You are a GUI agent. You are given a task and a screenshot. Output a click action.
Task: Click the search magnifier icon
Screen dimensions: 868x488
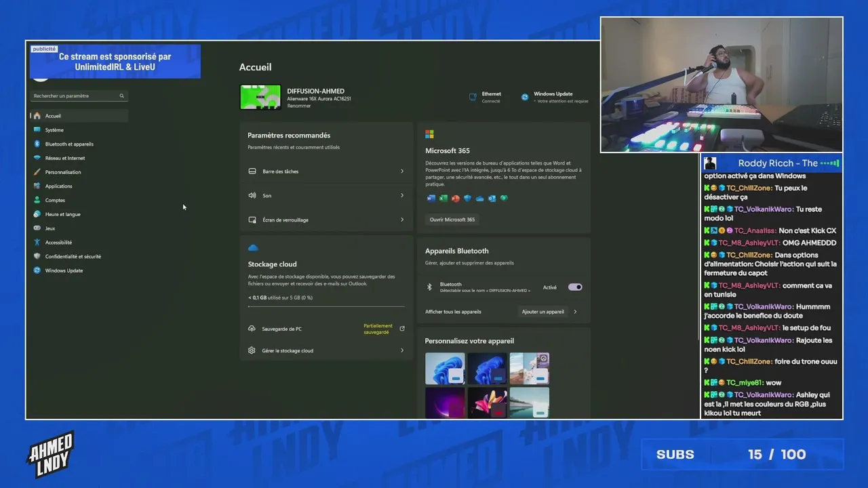(x=121, y=96)
